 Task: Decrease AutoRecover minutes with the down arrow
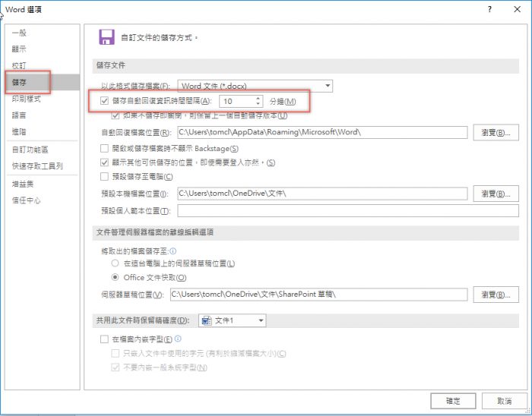click(x=258, y=104)
